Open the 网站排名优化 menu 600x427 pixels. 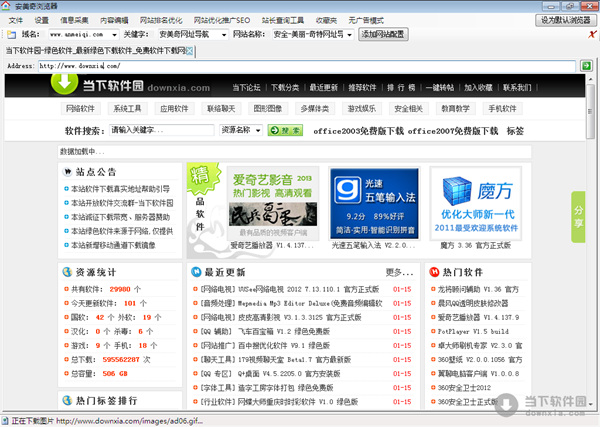pos(161,20)
